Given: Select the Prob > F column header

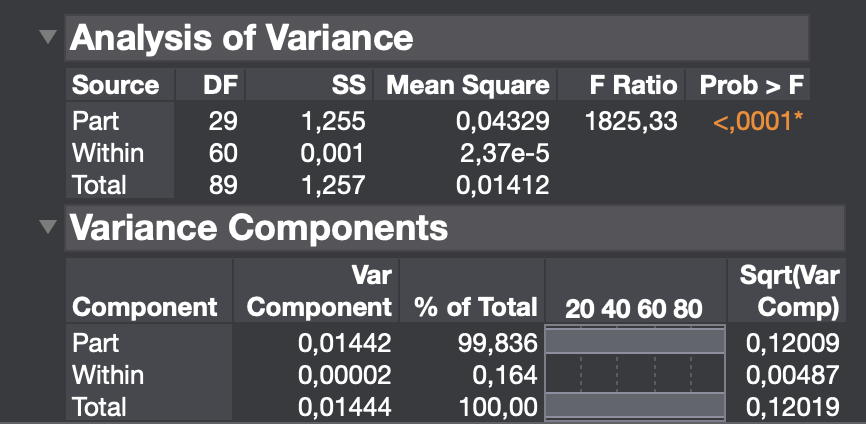Looking at the screenshot, I should (751, 85).
